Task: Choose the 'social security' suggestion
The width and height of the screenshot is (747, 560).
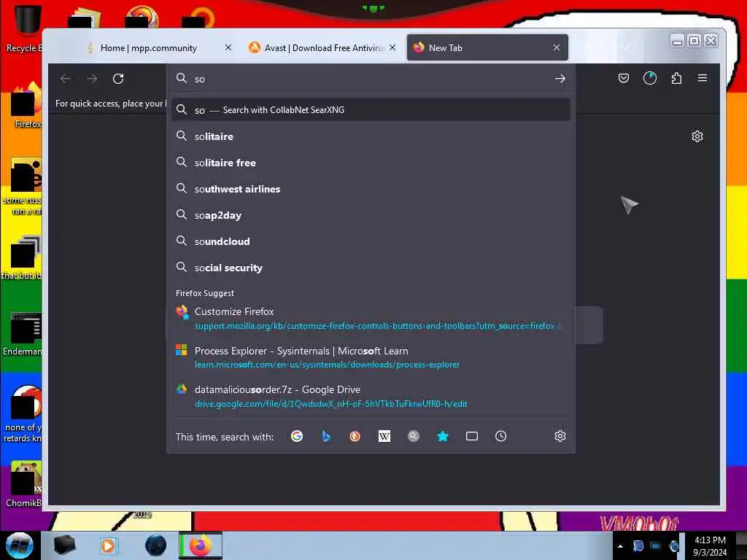Action: [x=371, y=268]
